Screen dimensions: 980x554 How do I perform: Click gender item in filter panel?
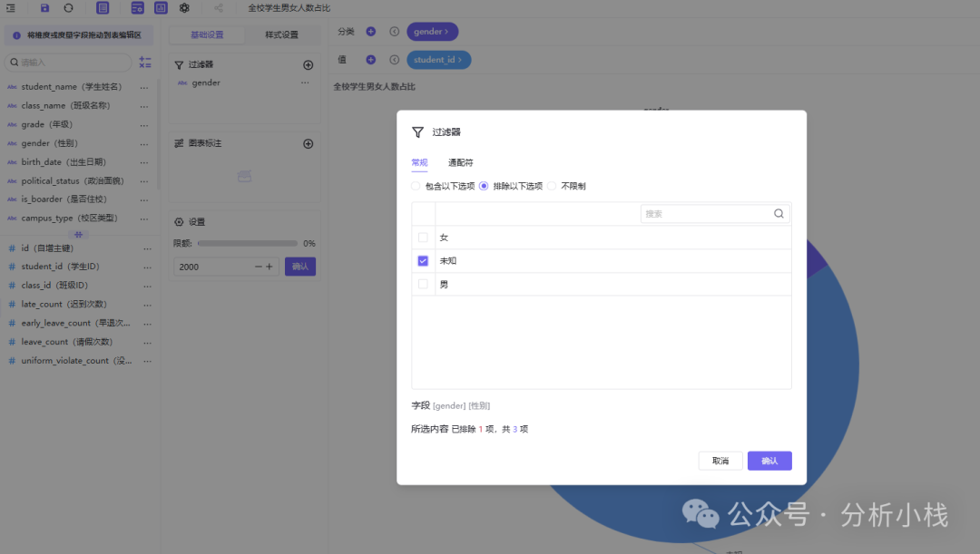point(206,83)
